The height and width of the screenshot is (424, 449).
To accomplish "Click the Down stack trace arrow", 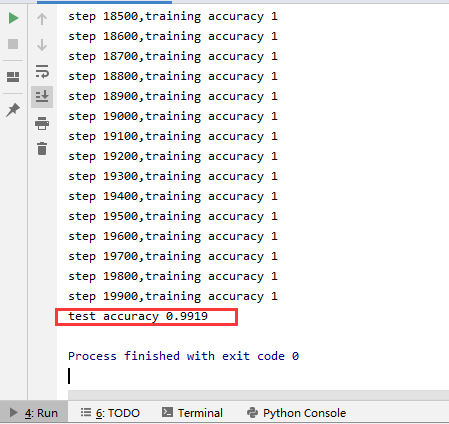I will [x=42, y=45].
